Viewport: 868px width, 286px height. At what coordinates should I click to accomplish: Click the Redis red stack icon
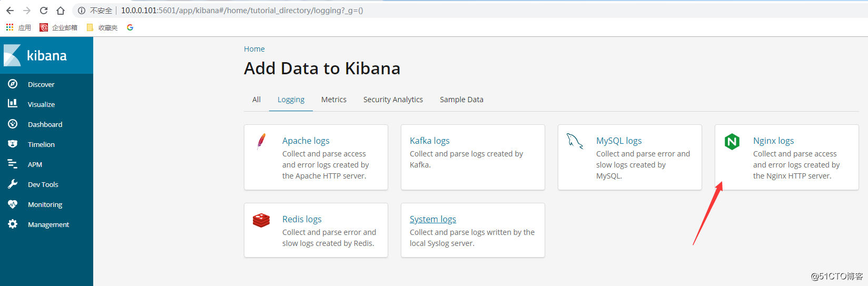[x=261, y=220]
